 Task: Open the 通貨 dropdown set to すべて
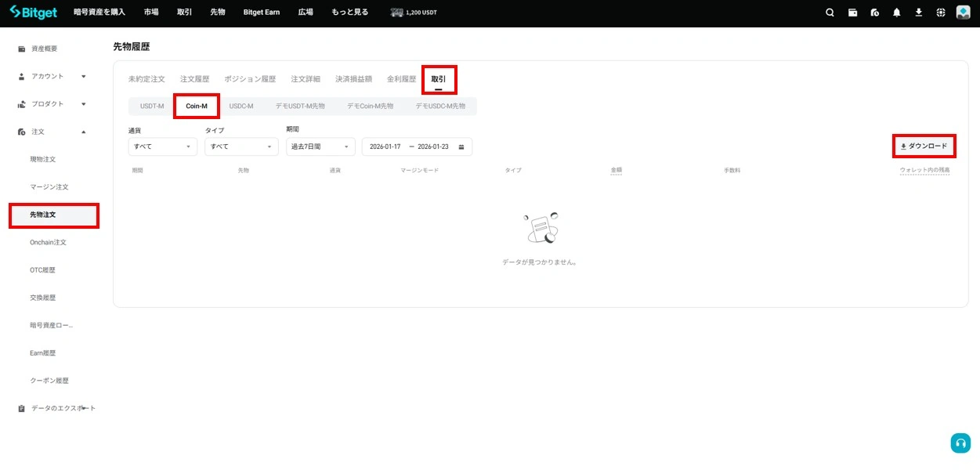(163, 146)
